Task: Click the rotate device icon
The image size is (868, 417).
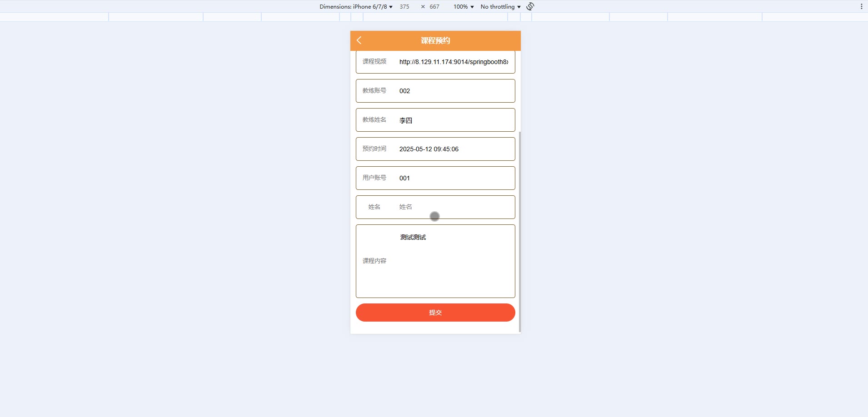Action: pyautogui.click(x=530, y=6)
